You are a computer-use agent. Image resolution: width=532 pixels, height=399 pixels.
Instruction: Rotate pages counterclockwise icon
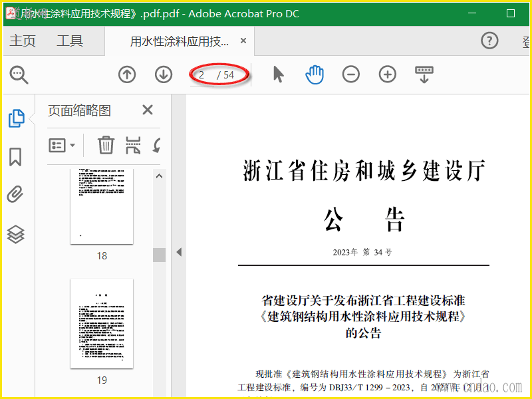click(157, 146)
